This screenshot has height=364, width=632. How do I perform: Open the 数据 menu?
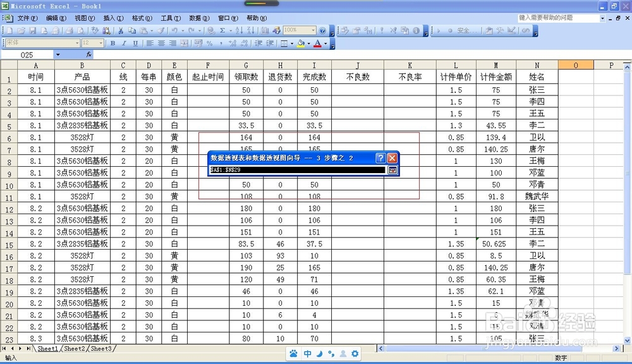point(198,18)
